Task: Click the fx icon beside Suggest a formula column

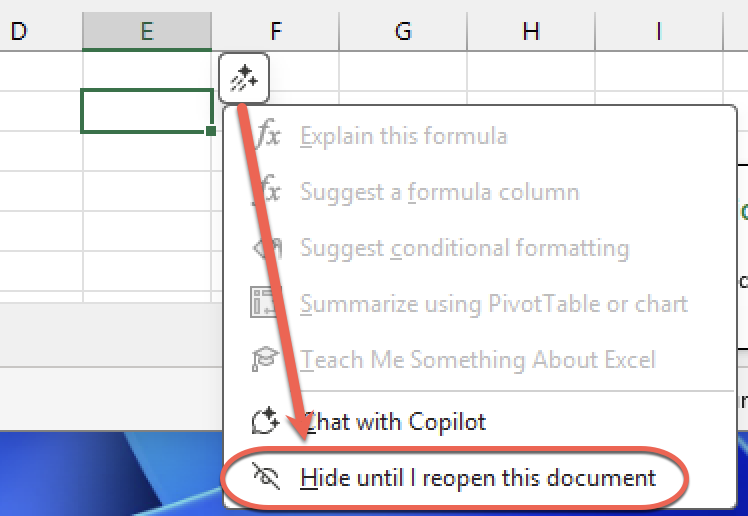Action: 267,191
